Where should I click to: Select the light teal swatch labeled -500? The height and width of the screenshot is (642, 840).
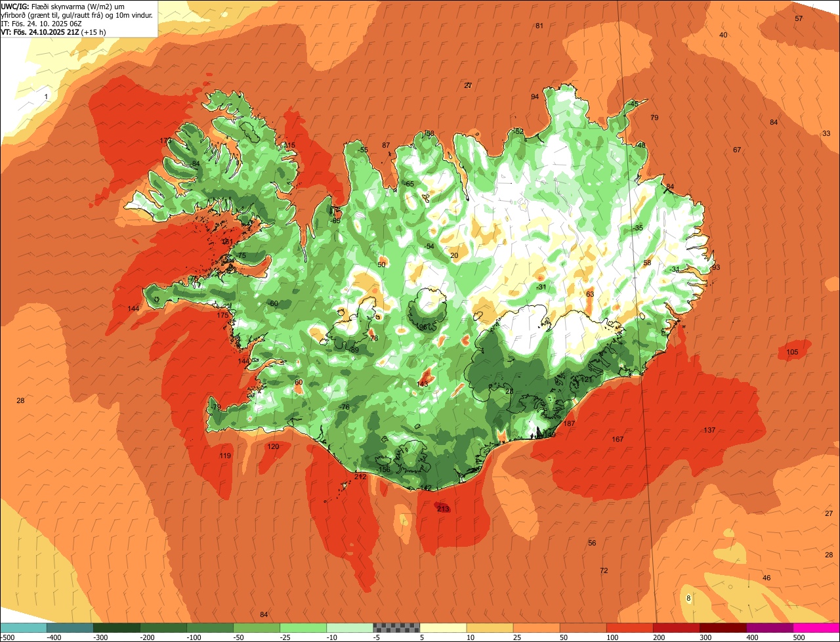point(23,628)
